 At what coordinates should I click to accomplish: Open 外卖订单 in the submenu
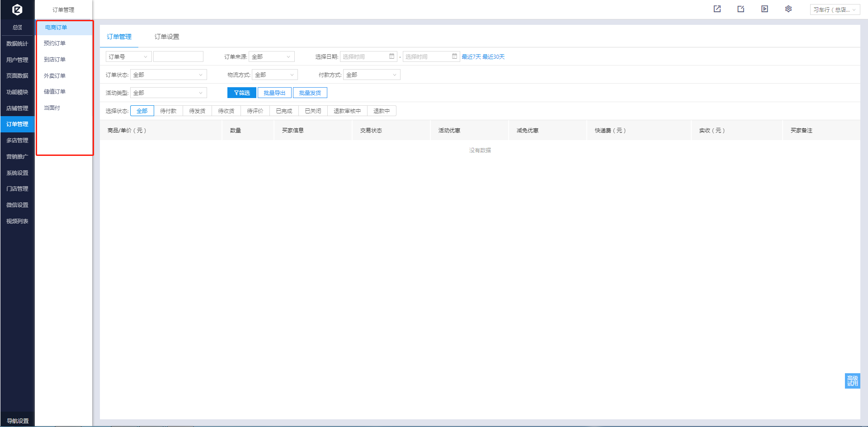[x=55, y=76]
